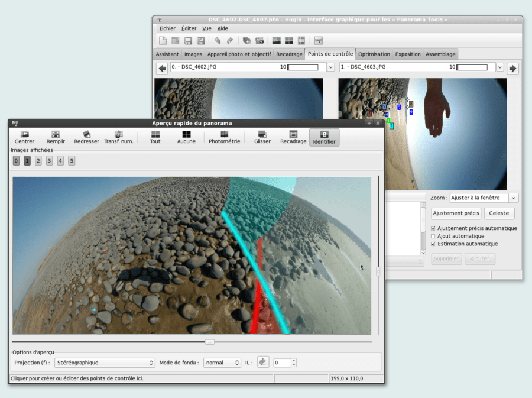
Task: Click the new project icon
Action: click(x=163, y=41)
